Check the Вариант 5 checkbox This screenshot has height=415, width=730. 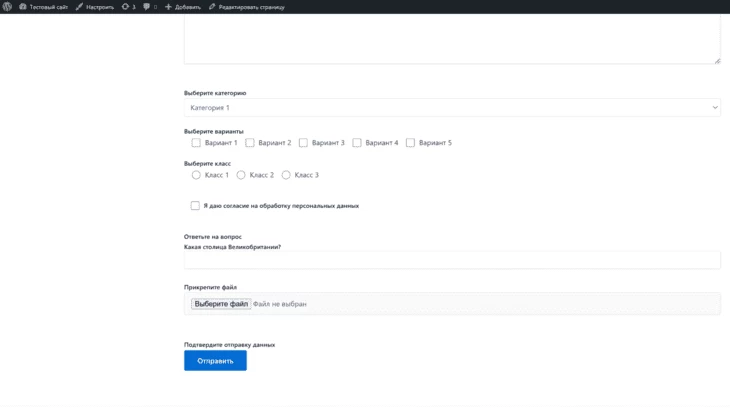tap(410, 143)
